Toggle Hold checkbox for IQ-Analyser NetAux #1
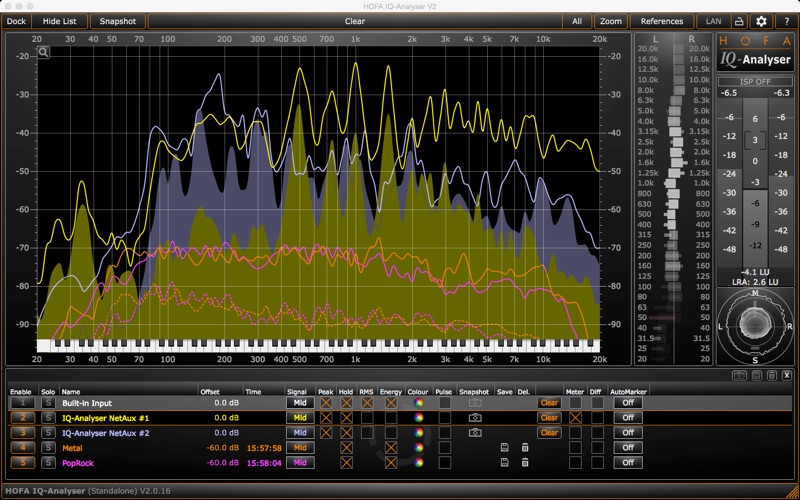 point(346,418)
